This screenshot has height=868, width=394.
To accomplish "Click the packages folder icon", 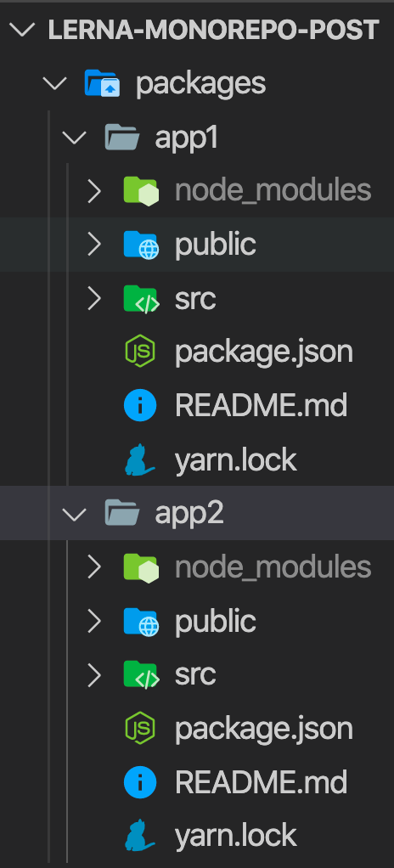I will 102,83.
